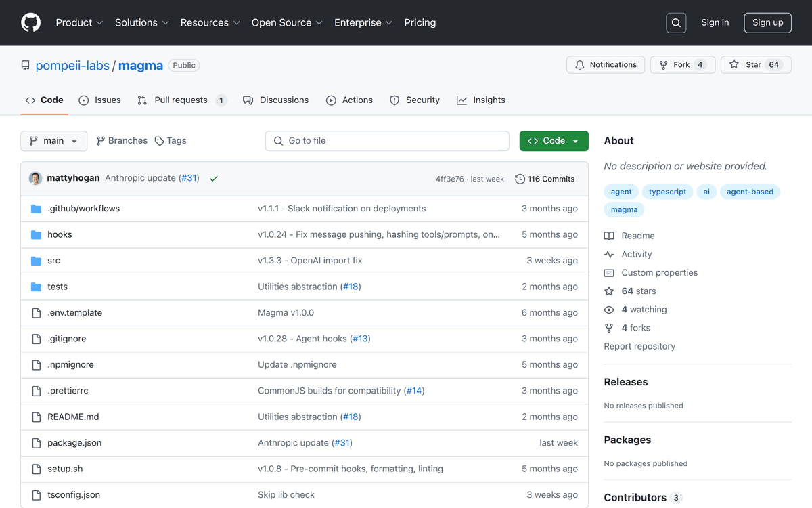Click the Sign up button
This screenshot has width=812, height=508.
point(767,22)
